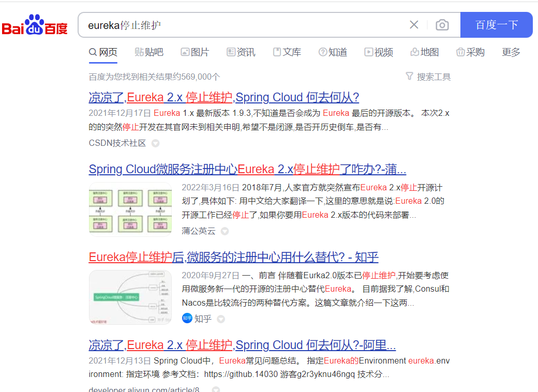Clear the search box with the X icon
The image size is (538, 392).
(x=414, y=25)
